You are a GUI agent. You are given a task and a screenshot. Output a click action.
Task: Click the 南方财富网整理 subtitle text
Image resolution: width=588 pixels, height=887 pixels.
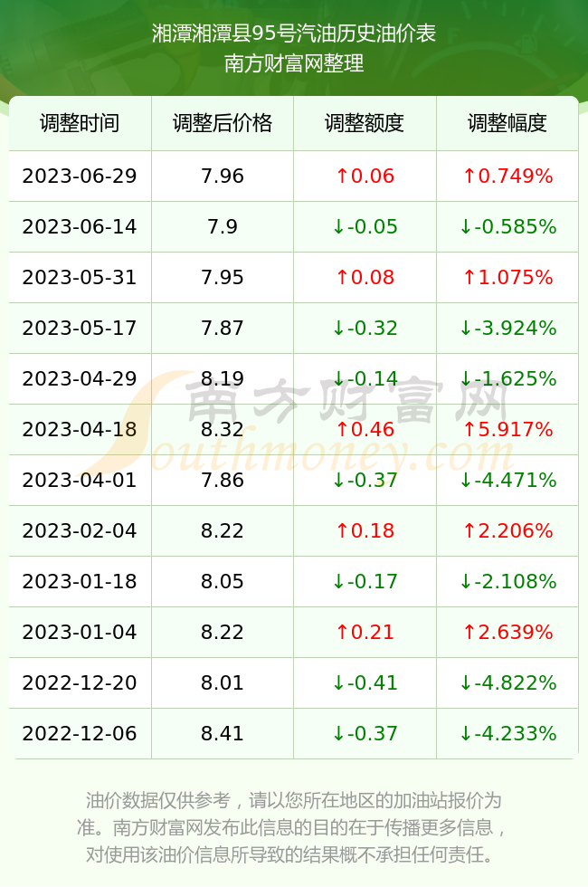pos(294,62)
